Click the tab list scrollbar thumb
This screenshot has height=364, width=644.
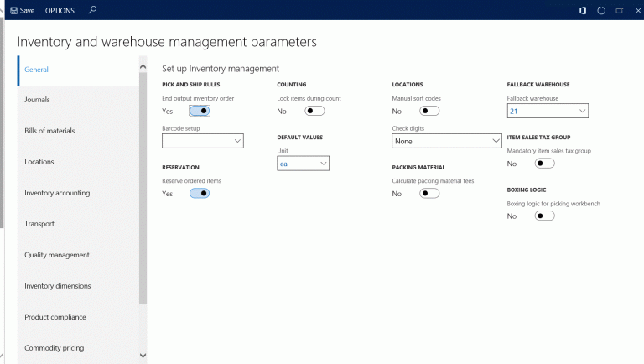[143, 188]
